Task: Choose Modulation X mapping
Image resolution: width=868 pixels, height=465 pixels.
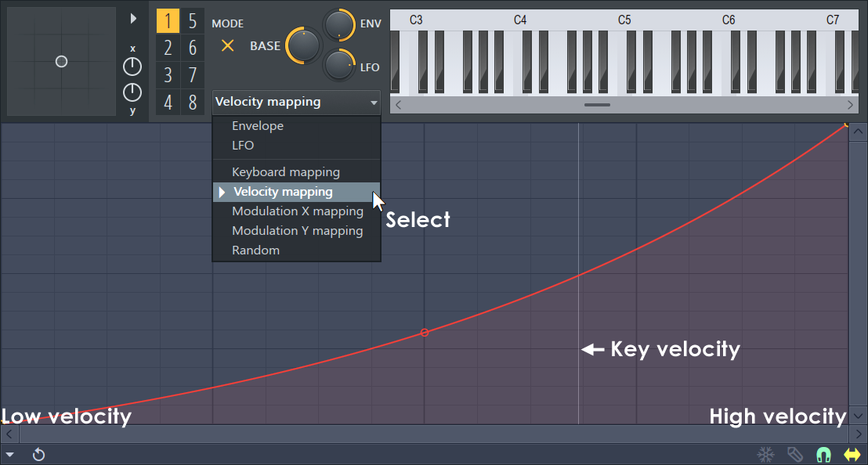Action: point(296,211)
